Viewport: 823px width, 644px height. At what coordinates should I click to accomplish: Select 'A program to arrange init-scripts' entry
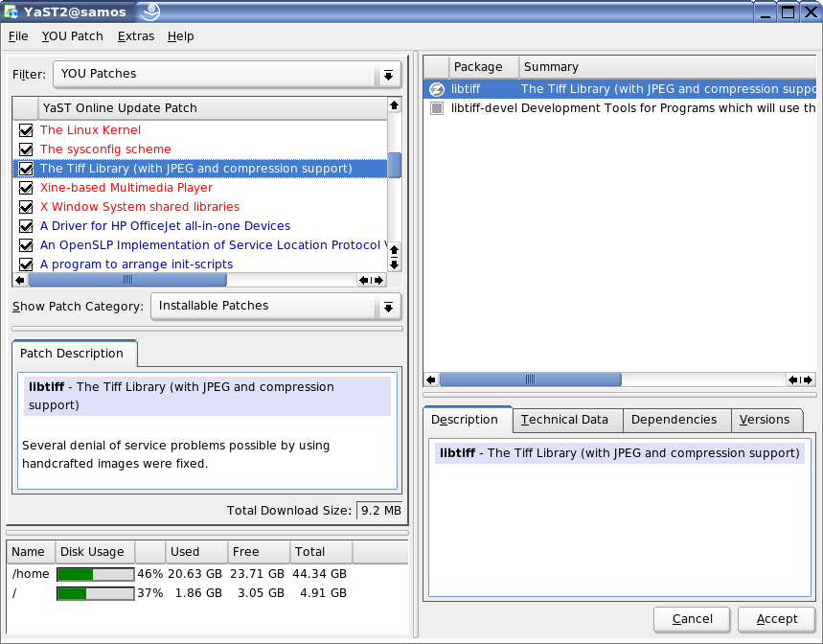click(136, 264)
